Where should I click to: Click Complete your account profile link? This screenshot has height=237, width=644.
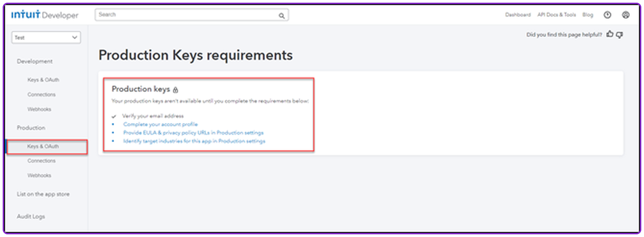[160, 124]
